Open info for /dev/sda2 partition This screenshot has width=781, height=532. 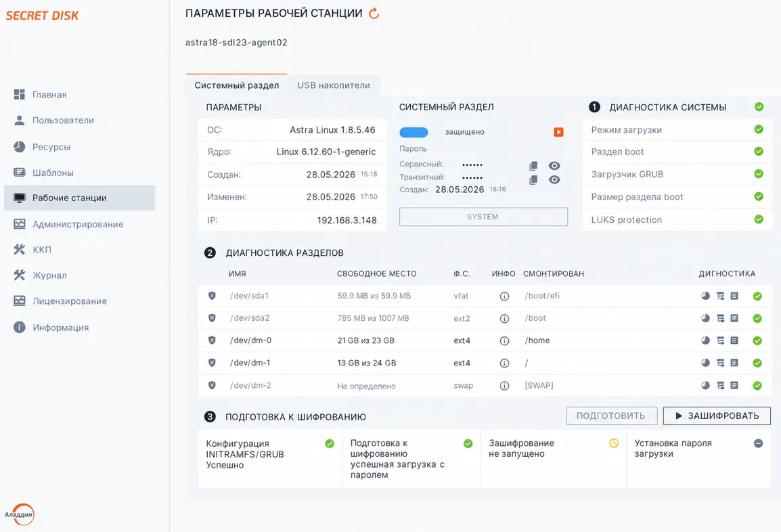[505, 318]
